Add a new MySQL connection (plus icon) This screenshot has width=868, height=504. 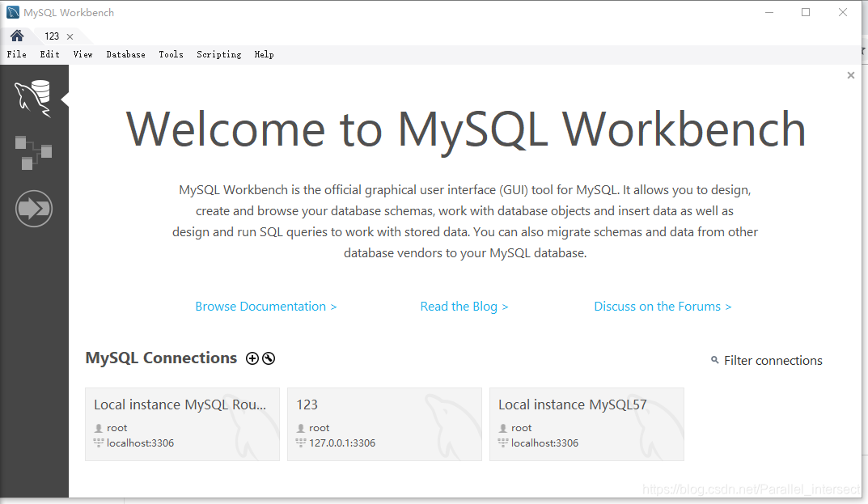(252, 358)
